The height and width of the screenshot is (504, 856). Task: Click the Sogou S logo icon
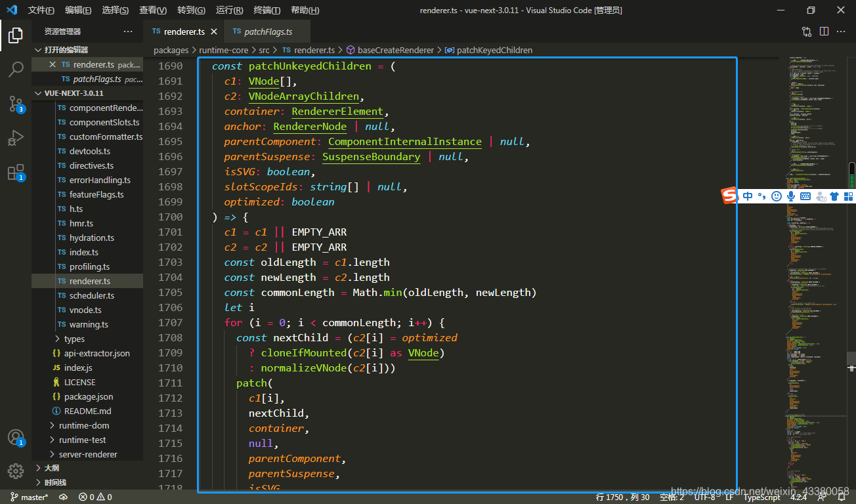tap(730, 196)
